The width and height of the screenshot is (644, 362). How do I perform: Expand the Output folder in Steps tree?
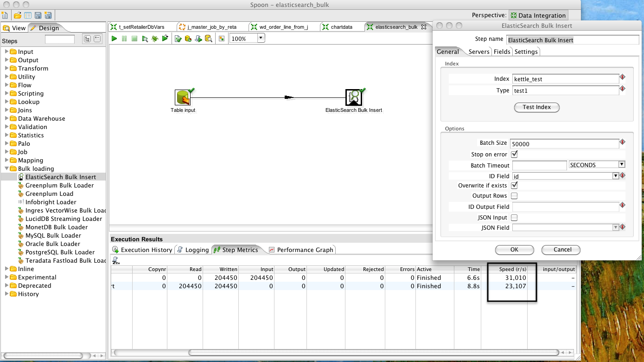(6, 60)
